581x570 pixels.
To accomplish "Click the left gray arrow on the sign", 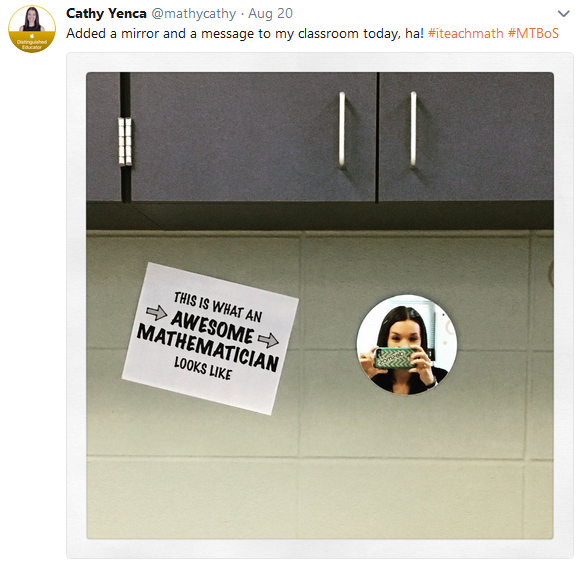I will click(x=157, y=312).
